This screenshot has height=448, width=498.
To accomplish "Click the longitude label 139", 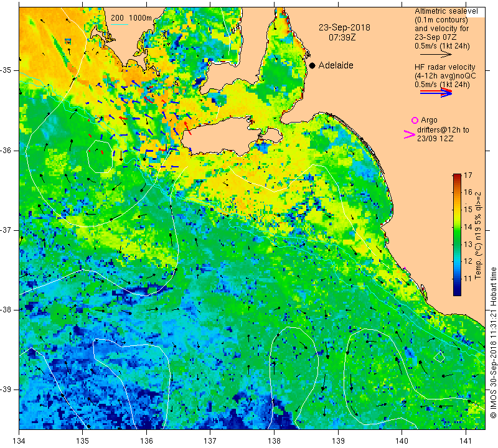I will point(338,441).
